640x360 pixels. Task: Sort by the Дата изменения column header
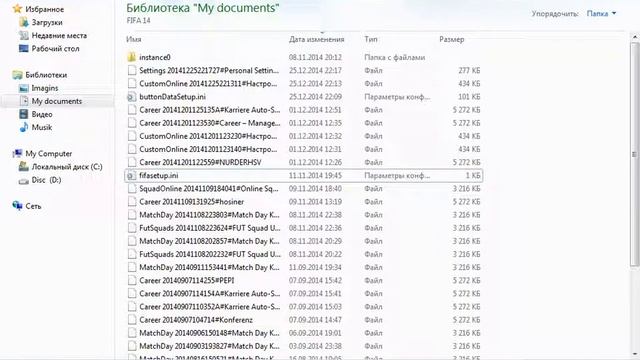[x=317, y=40]
